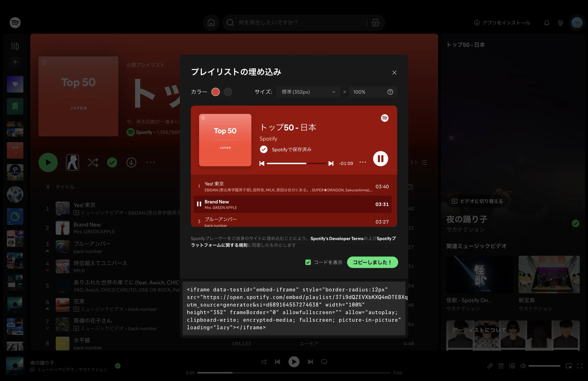This screenshot has width=588, height=381.
Task: Mute via the volume speaker icon
Action: [x=523, y=366]
